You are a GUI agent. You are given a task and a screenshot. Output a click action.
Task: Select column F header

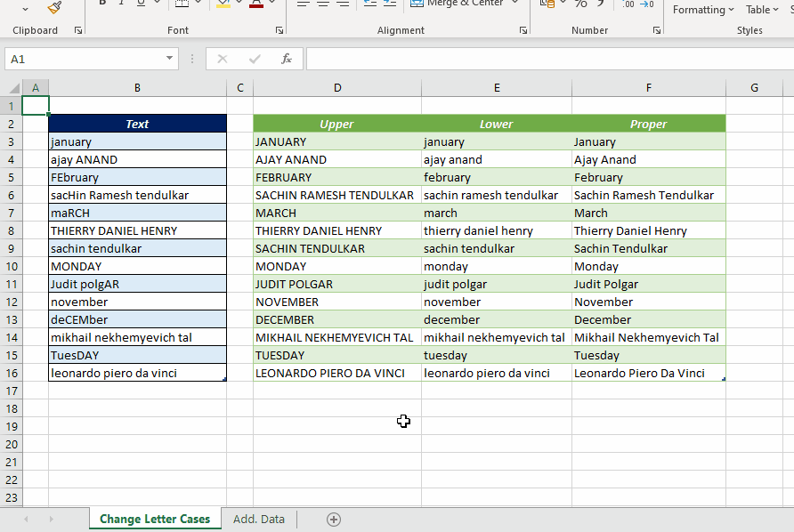point(649,88)
